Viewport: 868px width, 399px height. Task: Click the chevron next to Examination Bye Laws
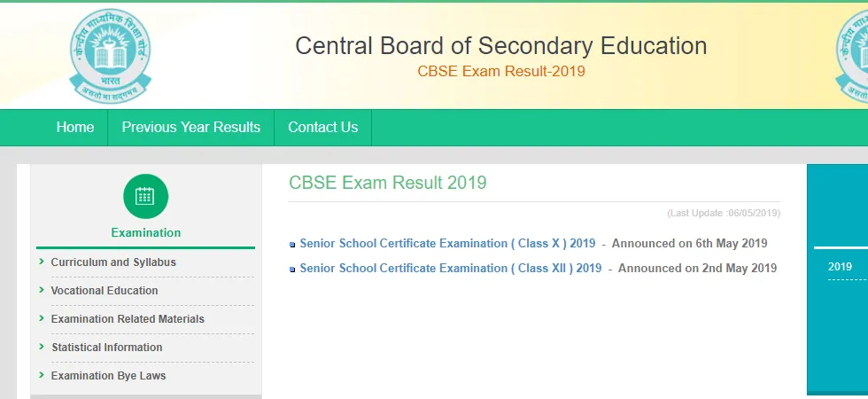(x=42, y=374)
